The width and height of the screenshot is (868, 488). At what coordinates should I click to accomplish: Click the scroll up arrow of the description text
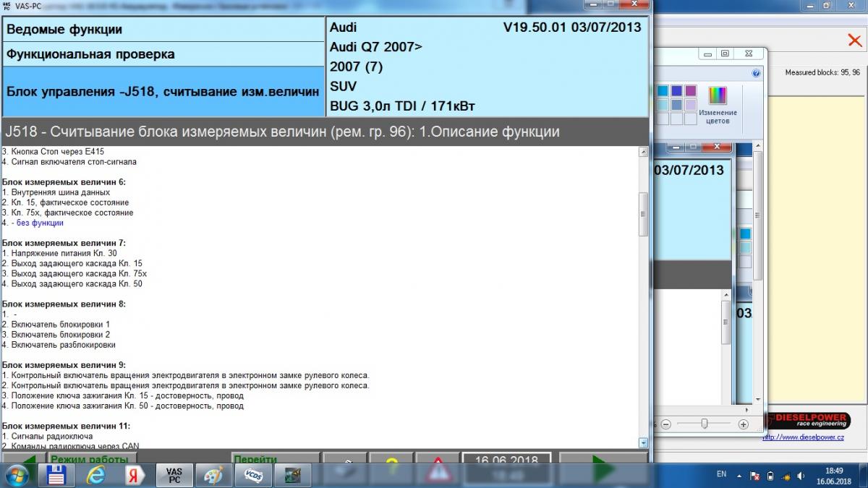tap(643, 153)
